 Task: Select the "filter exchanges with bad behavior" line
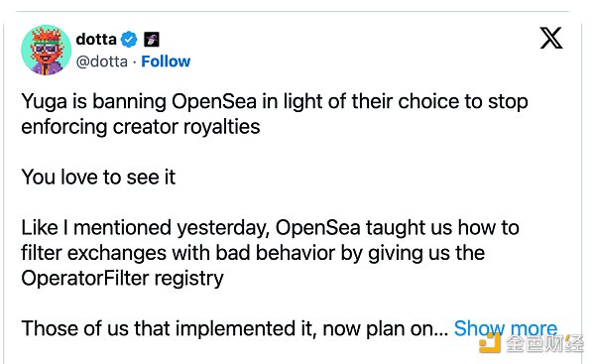click(253, 253)
